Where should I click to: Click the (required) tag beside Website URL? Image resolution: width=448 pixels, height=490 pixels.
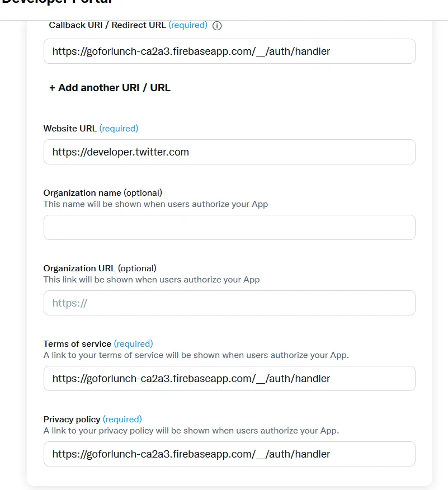[119, 129]
